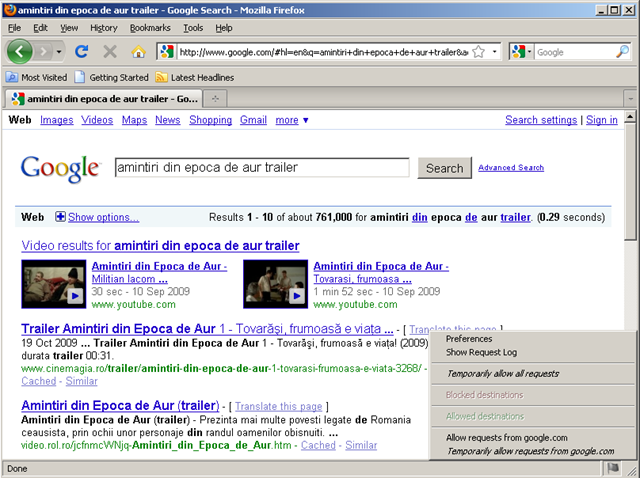This screenshot has width=640, height=478.
Task: Click the Sign in link
Action: tap(602, 120)
